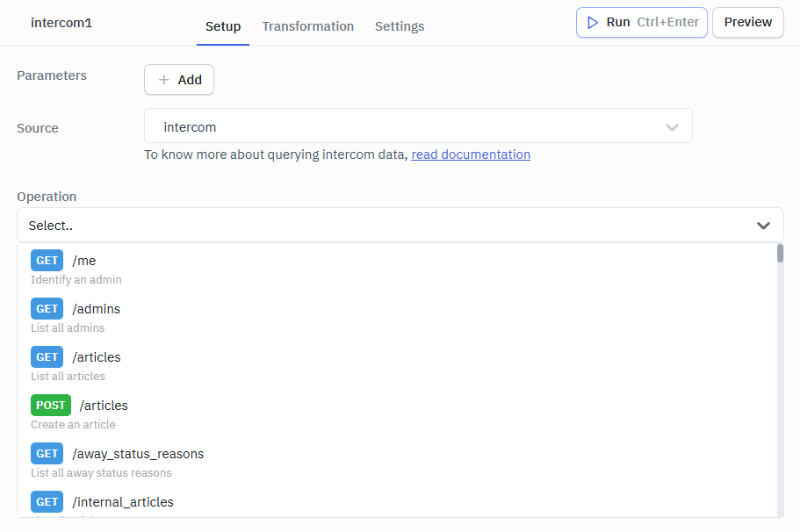The height and width of the screenshot is (532, 800).
Task: Choose the /away_status_reasons operation
Action: pyautogui.click(x=397, y=462)
